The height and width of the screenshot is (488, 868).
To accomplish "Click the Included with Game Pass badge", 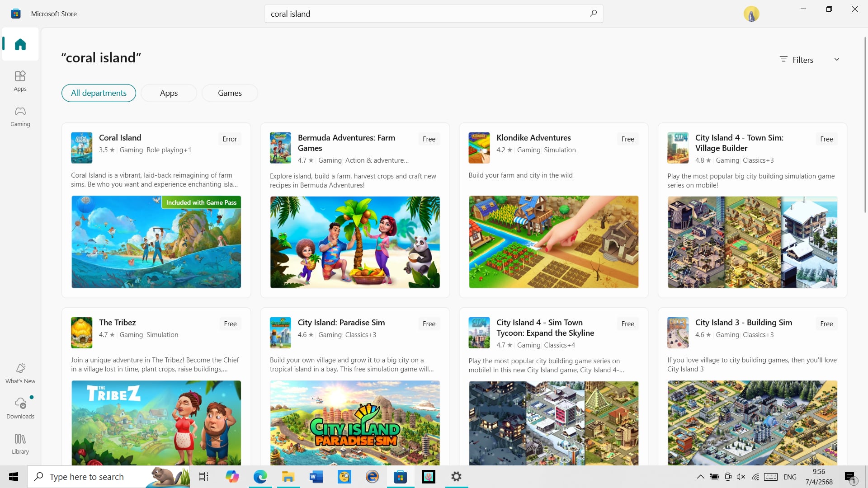I will click(201, 202).
